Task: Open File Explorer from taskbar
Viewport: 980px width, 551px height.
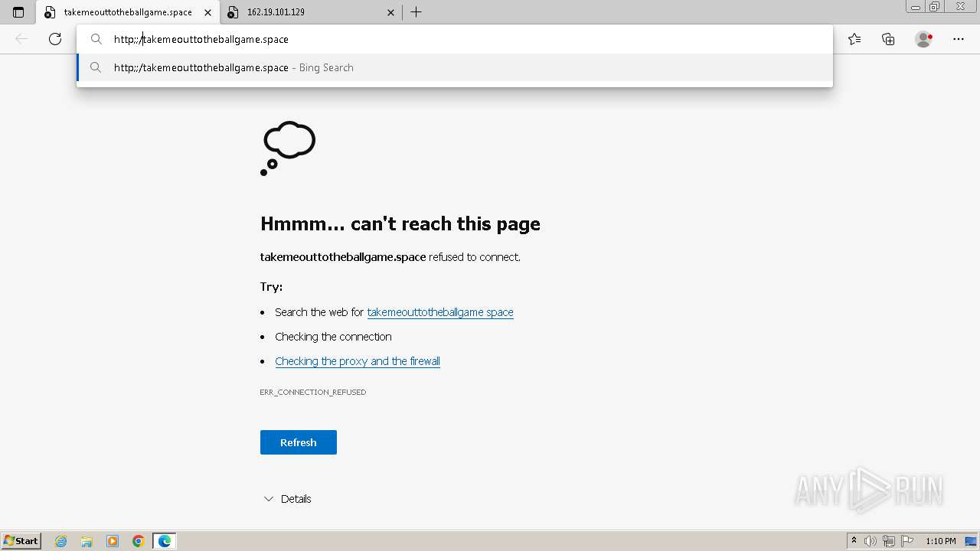Action: pyautogui.click(x=87, y=541)
